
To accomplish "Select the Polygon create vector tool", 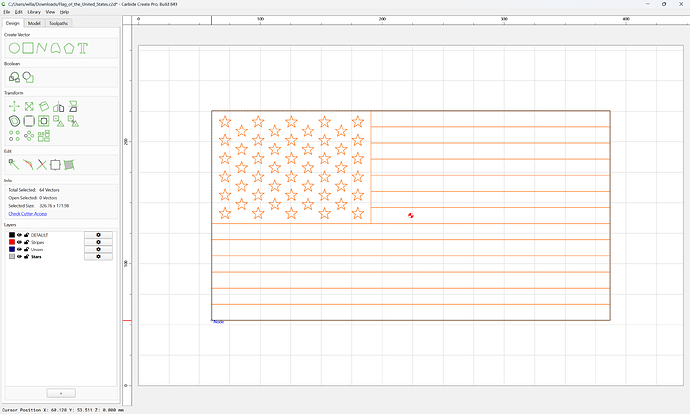I will (x=69, y=48).
